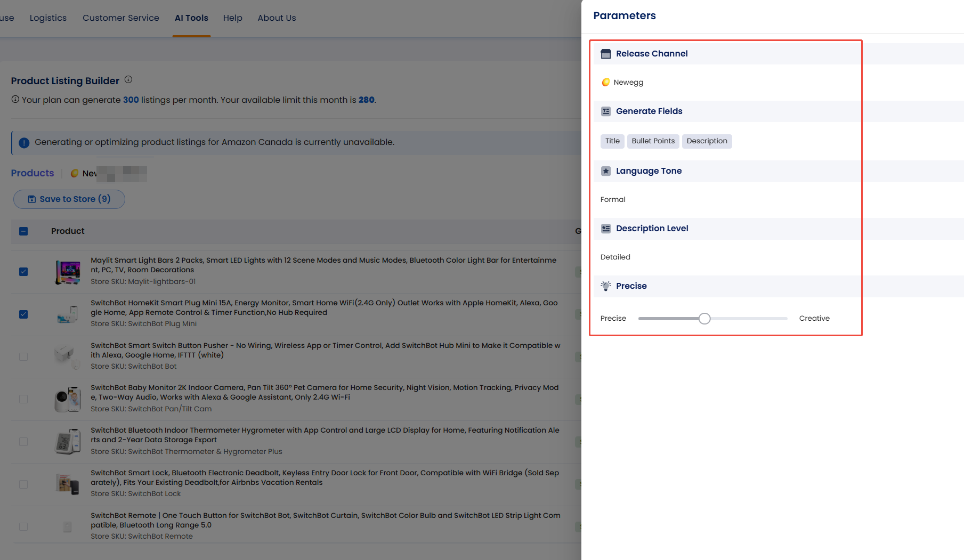
Task: Click info icon before plan limit text
Action: tap(15, 100)
